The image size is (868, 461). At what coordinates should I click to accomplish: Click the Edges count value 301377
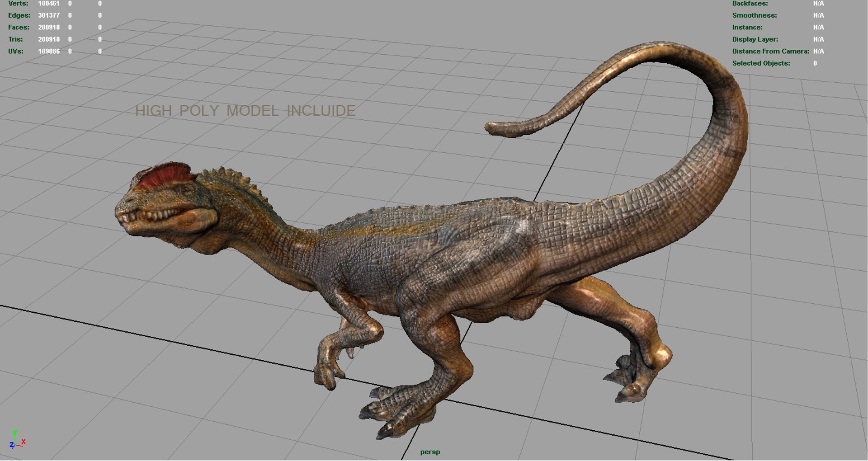pyautogui.click(x=49, y=15)
